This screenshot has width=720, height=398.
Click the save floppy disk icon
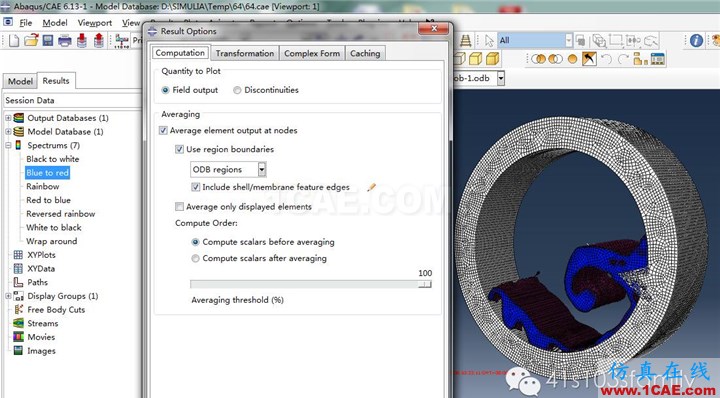[48, 41]
